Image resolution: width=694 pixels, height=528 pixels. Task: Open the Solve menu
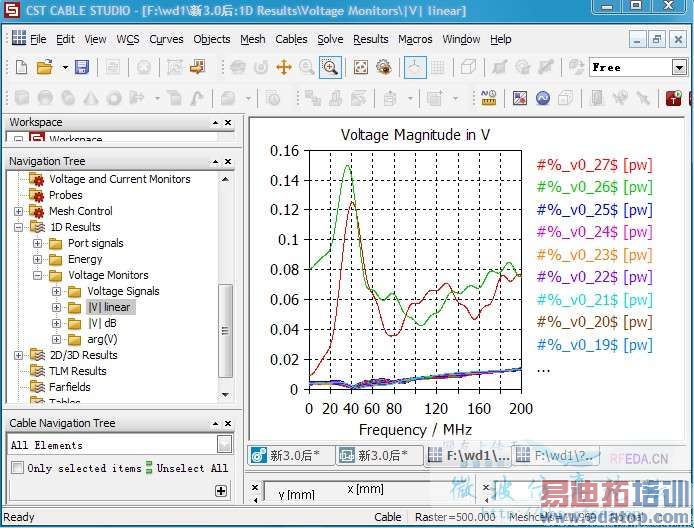click(x=330, y=39)
